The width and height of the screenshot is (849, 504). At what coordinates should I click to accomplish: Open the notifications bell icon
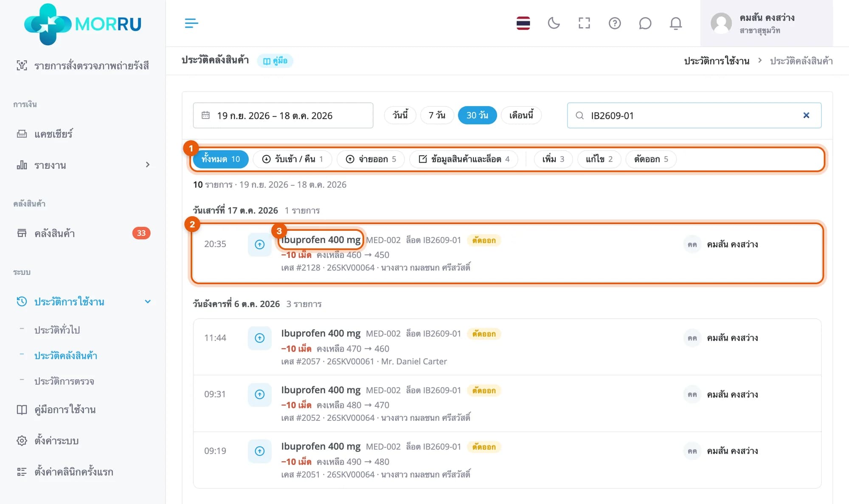pos(675,23)
